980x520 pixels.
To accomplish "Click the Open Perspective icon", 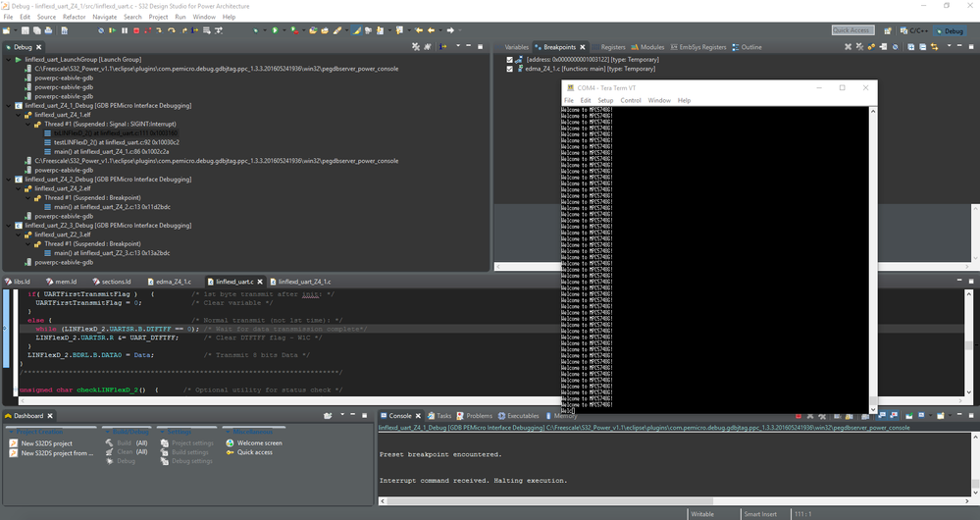I will 888,30.
